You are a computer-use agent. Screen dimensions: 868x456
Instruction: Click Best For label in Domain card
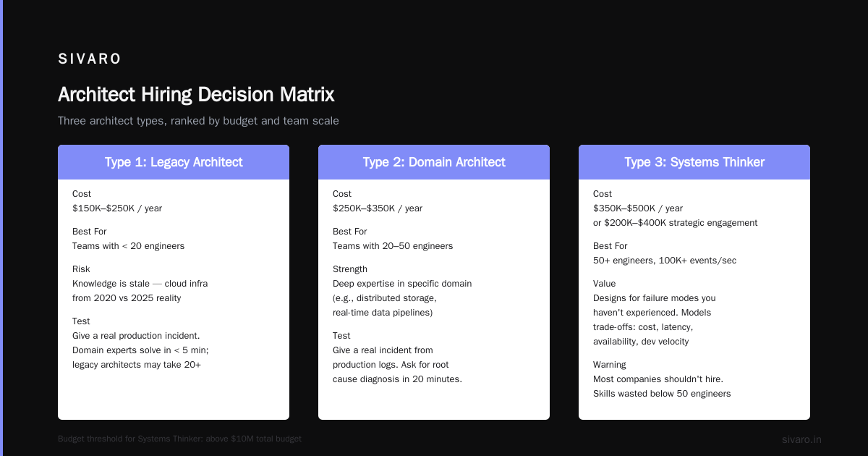(x=349, y=232)
